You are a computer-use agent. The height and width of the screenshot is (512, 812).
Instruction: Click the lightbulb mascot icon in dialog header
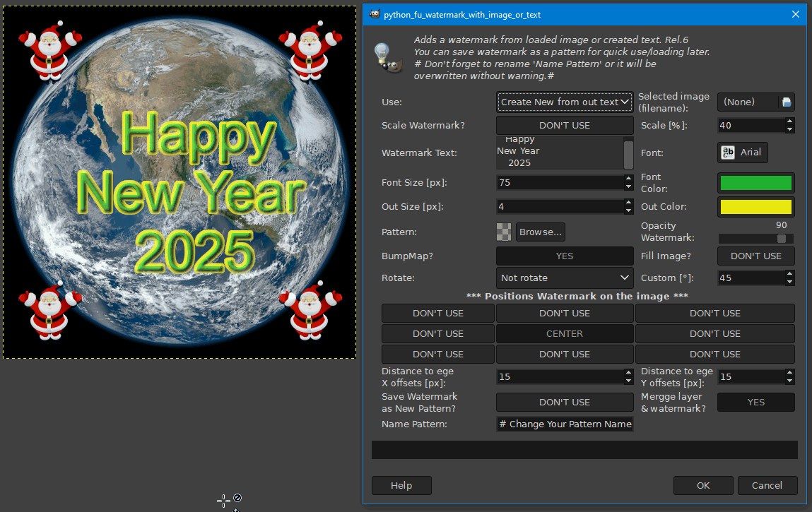387,58
